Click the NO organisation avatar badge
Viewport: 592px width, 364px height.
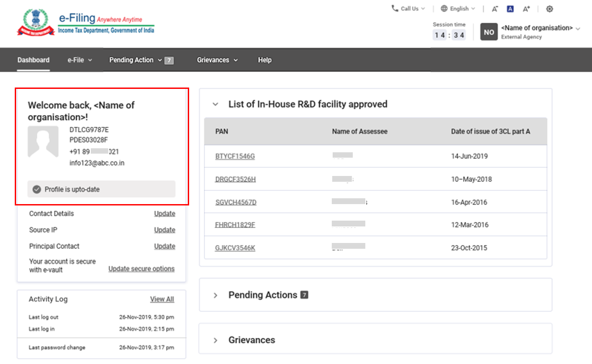coord(489,32)
